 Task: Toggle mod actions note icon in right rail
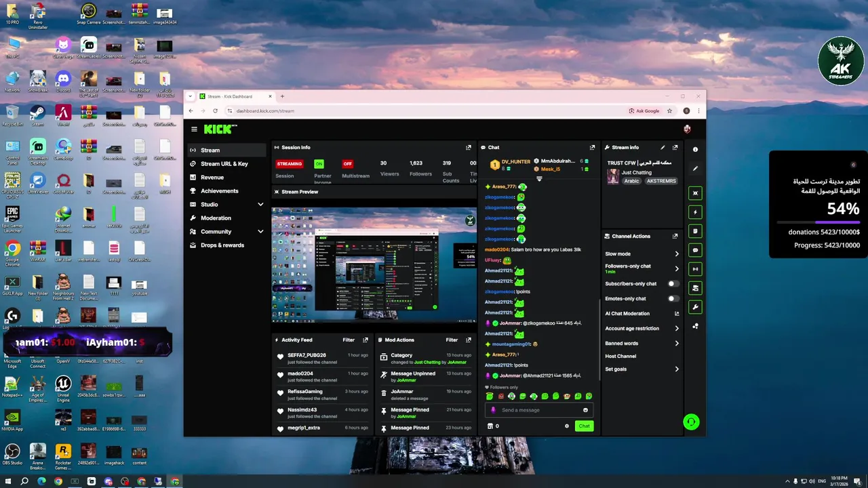pos(695,231)
